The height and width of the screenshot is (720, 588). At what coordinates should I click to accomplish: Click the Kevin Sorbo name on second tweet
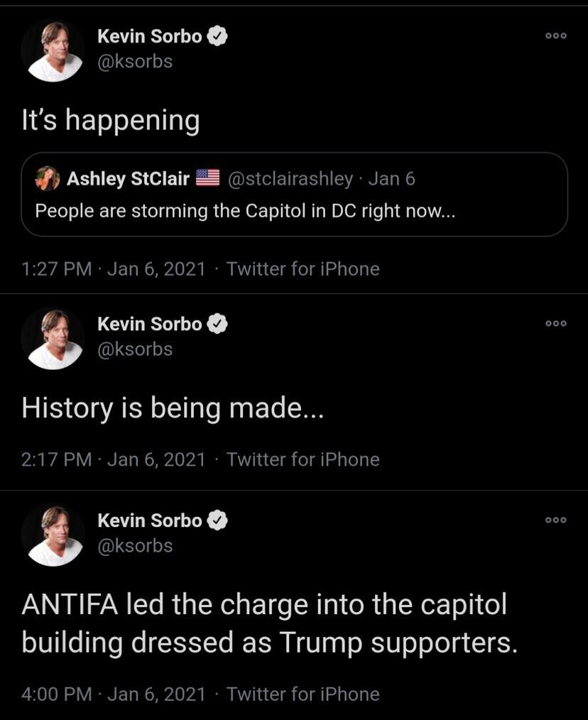150,324
